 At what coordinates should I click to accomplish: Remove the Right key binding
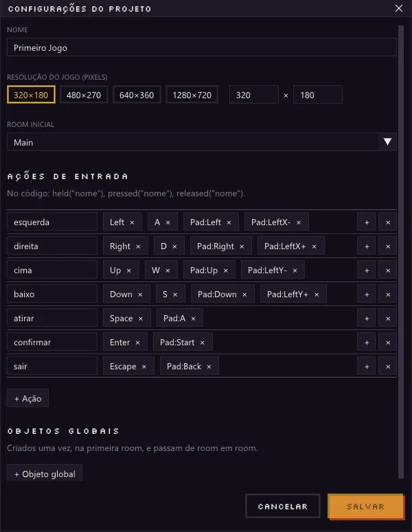coord(138,246)
